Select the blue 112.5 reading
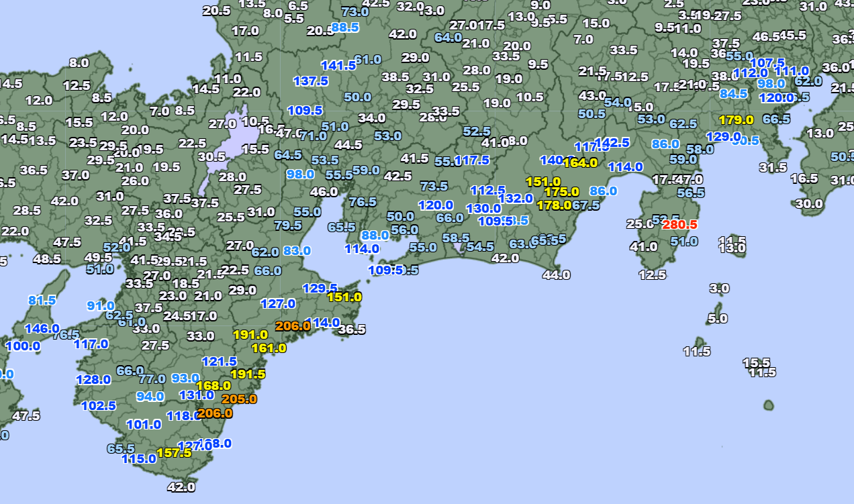 (487, 190)
